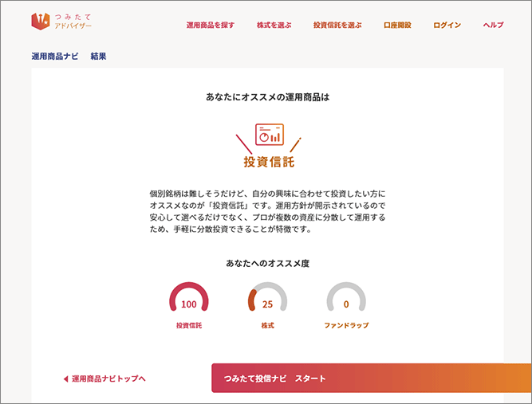
Task: Click the 投資信託 chart dashboard icon
Action: (x=269, y=135)
